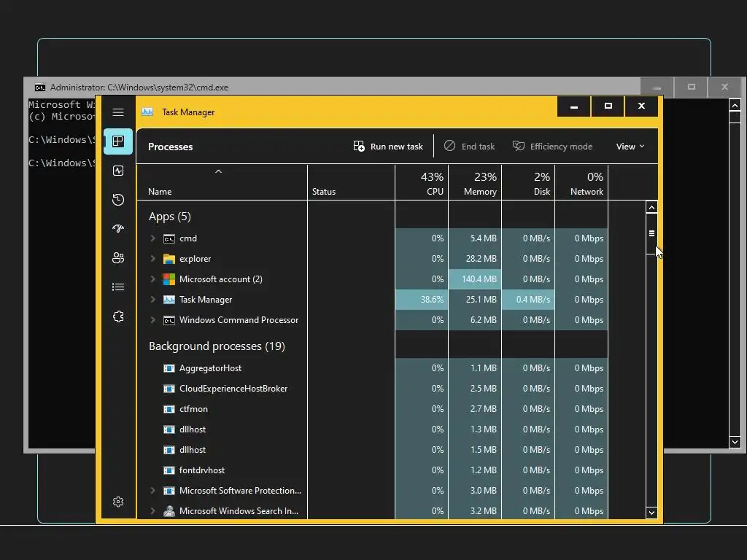Open the Startup apps sidebar icon
This screenshot has height=560, width=747.
[x=118, y=228]
